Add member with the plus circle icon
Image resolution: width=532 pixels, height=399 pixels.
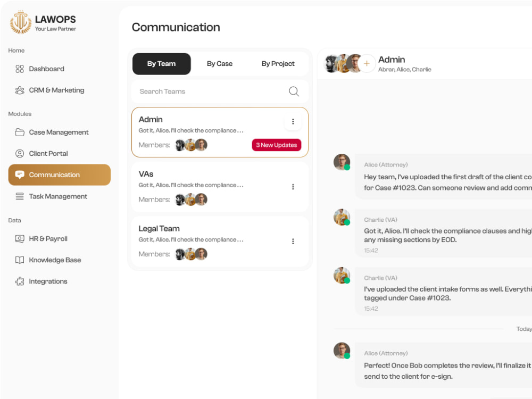pyautogui.click(x=367, y=63)
